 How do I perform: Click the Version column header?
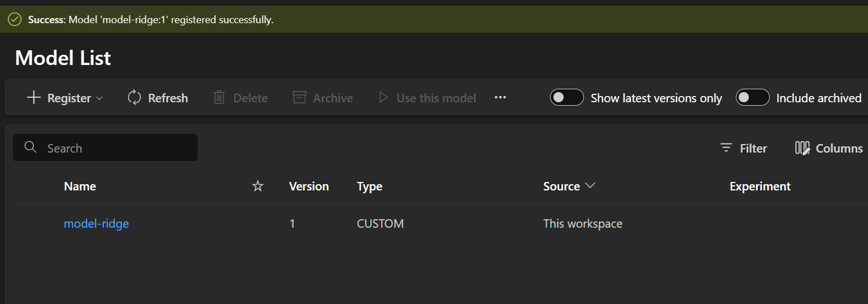(308, 186)
